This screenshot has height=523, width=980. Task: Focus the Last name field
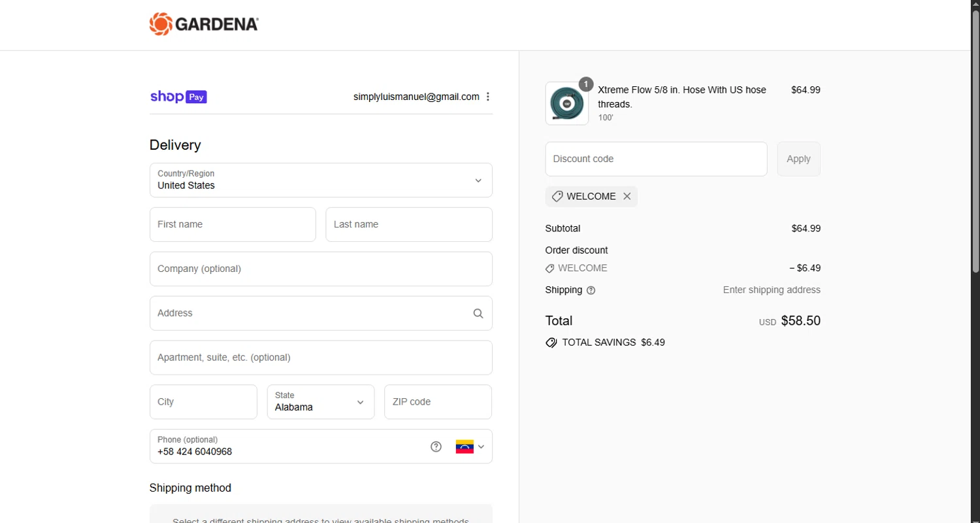click(x=409, y=224)
